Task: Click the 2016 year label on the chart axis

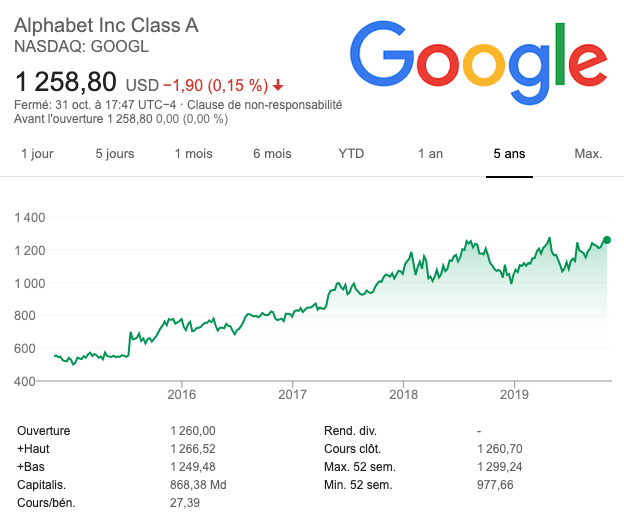Action: tap(181, 393)
